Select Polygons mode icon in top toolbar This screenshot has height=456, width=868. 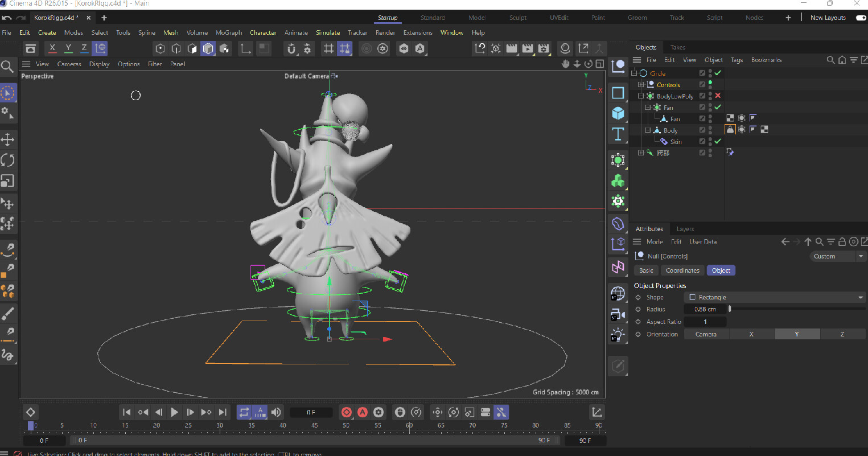point(192,48)
